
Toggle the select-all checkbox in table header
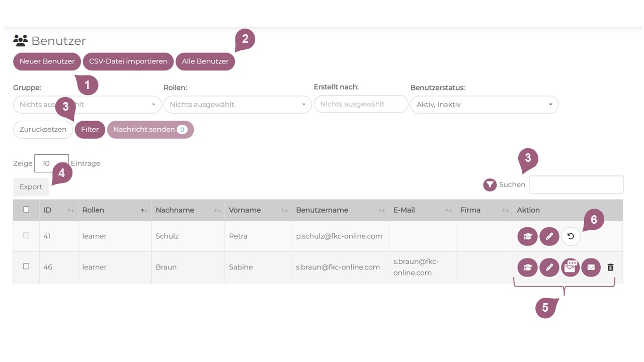click(26, 210)
